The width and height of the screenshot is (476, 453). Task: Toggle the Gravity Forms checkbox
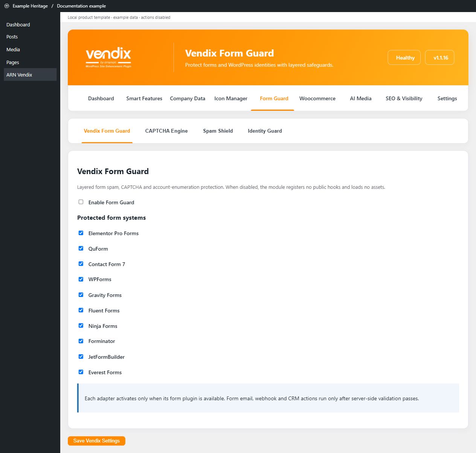(81, 295)
